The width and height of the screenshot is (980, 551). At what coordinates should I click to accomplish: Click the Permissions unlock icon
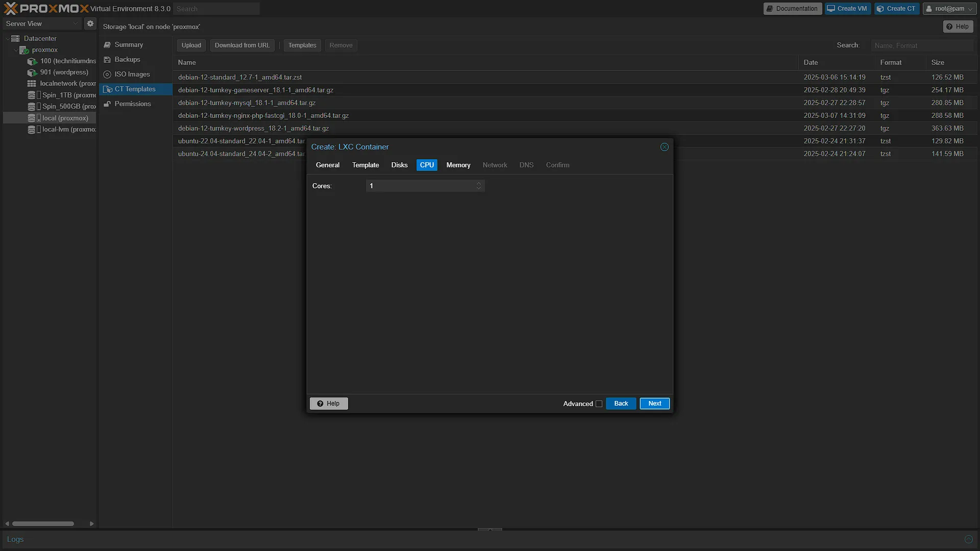107,104
